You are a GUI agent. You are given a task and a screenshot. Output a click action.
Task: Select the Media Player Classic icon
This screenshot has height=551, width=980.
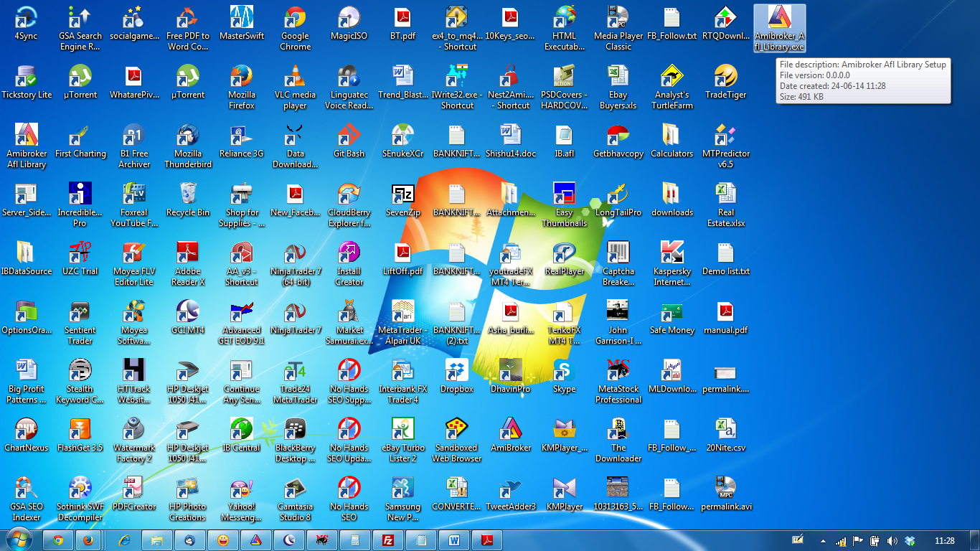618,29
